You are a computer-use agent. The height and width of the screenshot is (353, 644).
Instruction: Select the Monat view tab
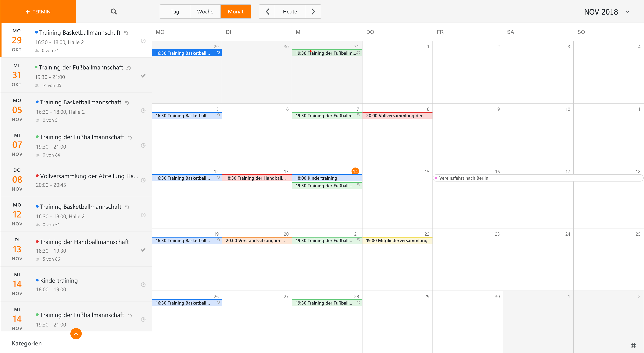(x=236, y=12)
